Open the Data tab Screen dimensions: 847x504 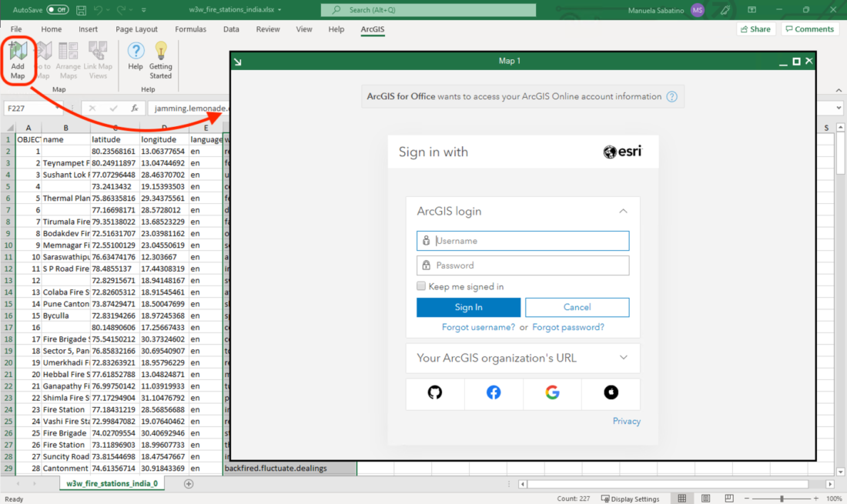231,29
